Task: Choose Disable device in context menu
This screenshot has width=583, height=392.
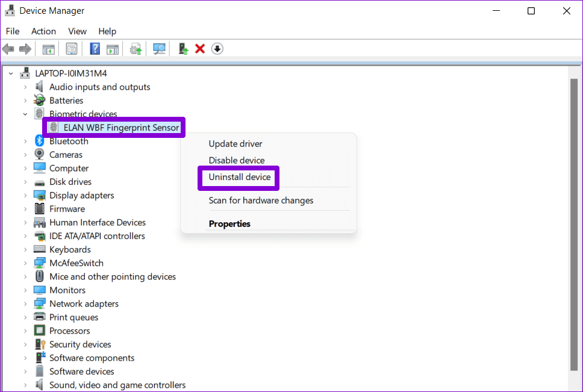Action: coord(237,160)
